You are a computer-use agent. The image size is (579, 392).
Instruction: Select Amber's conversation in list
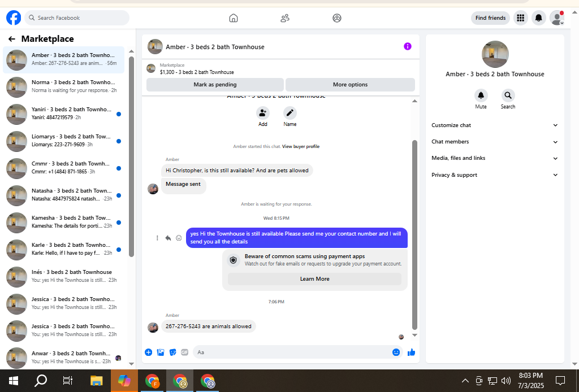click(63, 60)
